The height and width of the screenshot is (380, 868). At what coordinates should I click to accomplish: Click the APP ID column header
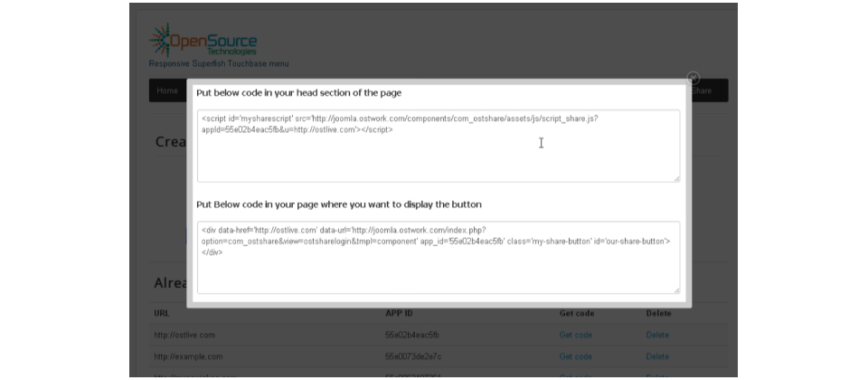400,314
